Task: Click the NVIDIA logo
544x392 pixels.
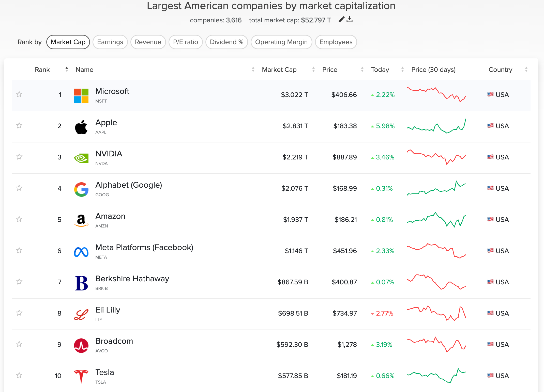Action: click(81, 158)
